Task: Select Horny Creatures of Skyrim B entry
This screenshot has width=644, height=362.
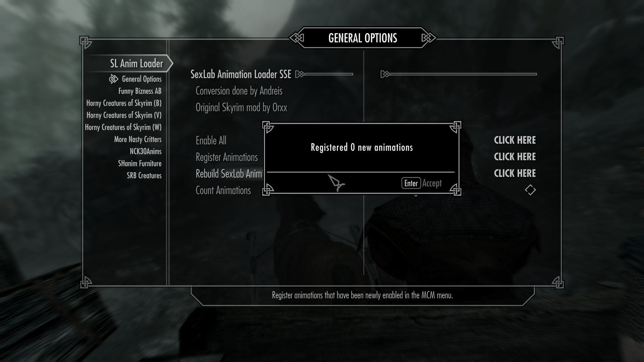Action: tap(124, 103)
